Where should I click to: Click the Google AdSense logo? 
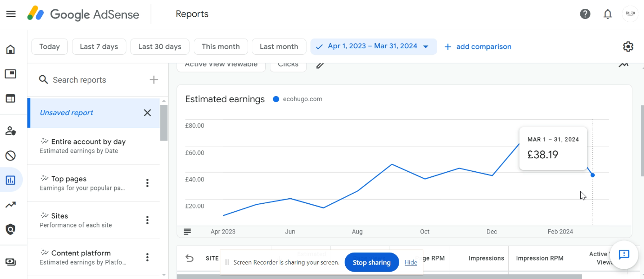coord(83,14)
